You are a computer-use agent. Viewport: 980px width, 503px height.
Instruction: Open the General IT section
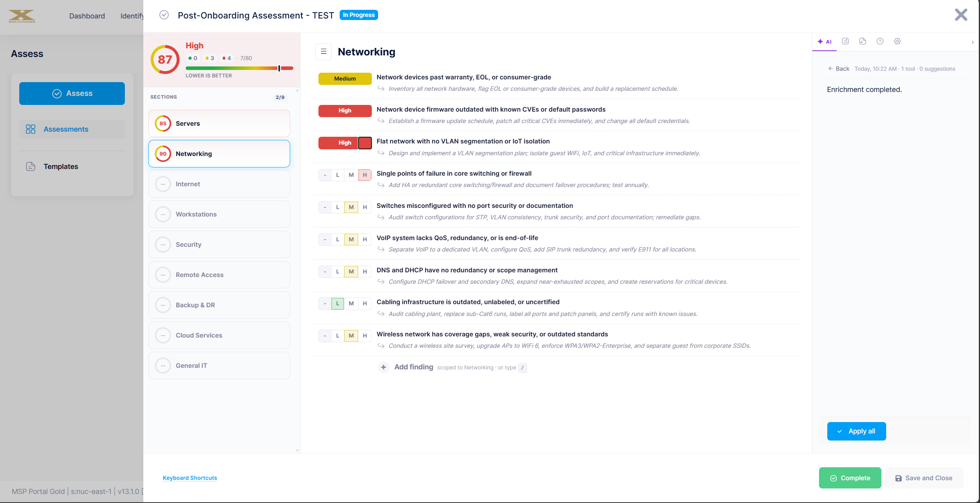(x=219, y=365)
